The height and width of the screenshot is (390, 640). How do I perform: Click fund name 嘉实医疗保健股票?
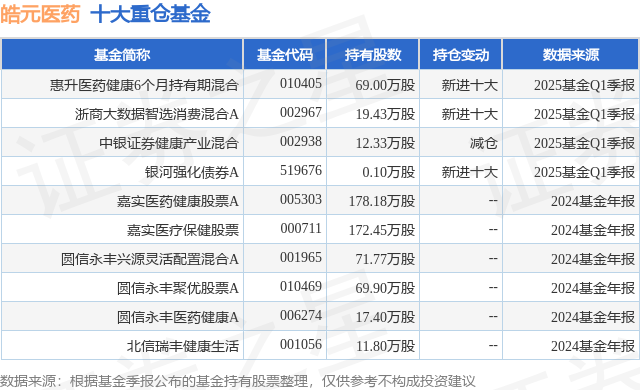[x=182, y=230]
